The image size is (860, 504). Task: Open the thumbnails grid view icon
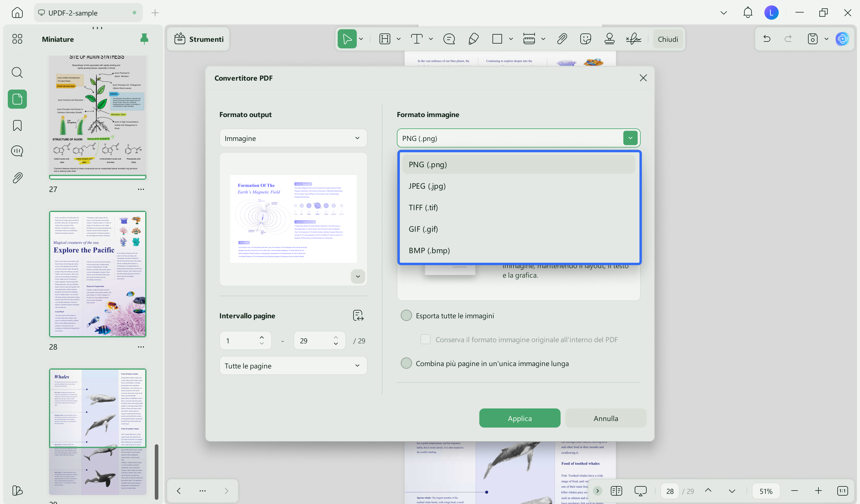(17, 39)
